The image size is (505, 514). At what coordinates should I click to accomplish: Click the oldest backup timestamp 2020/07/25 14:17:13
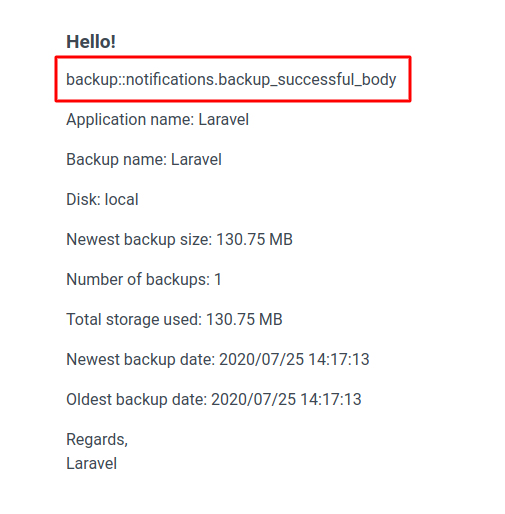click(x=286, y=399)
